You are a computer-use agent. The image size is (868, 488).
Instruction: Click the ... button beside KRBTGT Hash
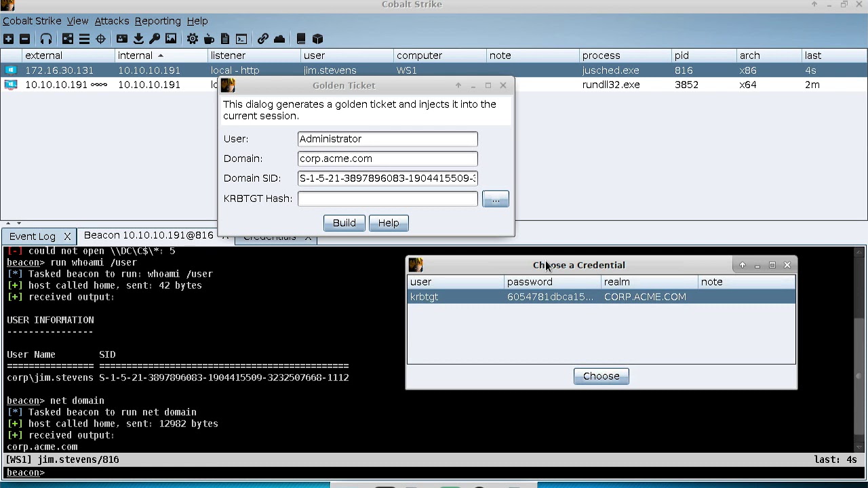click(x=496, y=199)
